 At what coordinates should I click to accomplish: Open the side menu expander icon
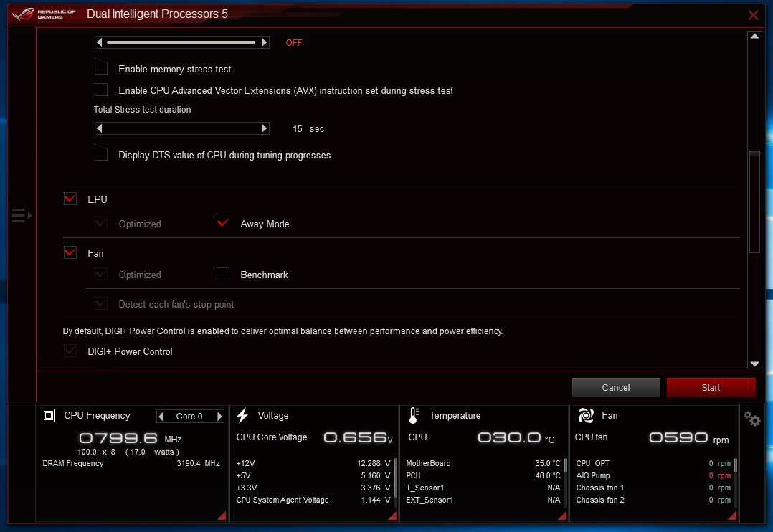pos(22,216)
